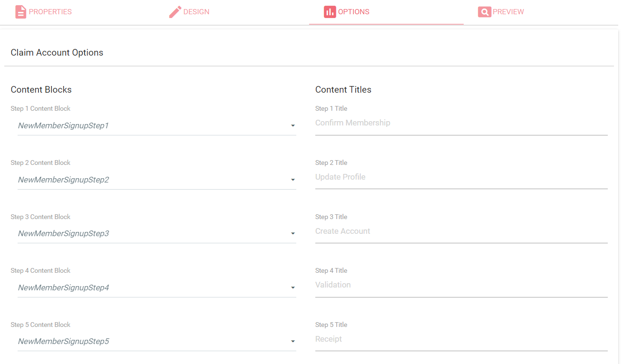Switch to the Properties tab
Viewport: 623px width, 364px height.
pyautogui.click(x=50, y=12)
